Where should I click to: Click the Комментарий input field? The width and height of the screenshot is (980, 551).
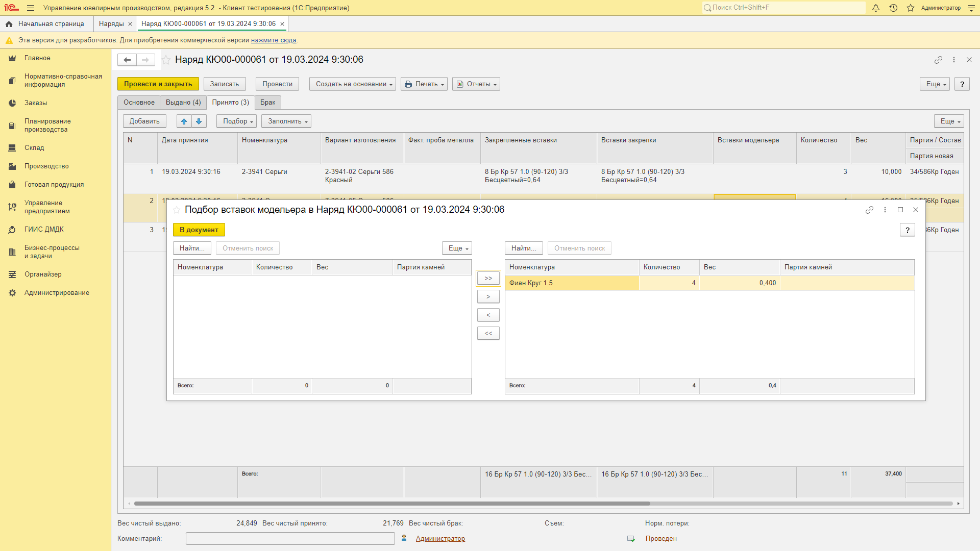(x=290, y=539)
